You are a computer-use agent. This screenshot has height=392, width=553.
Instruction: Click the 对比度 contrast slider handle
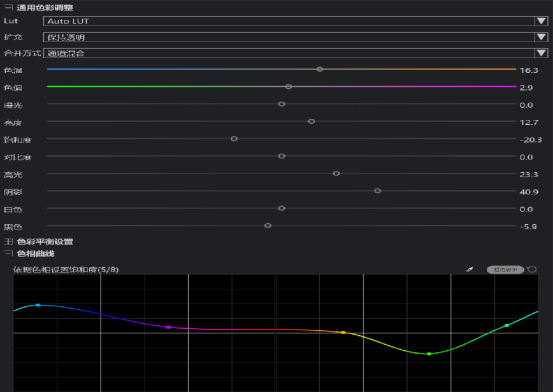click(x=281, y=156)
